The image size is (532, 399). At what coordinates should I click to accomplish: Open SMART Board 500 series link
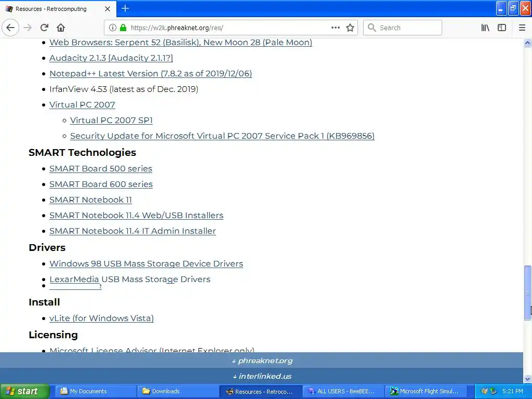tap(101, 169)
